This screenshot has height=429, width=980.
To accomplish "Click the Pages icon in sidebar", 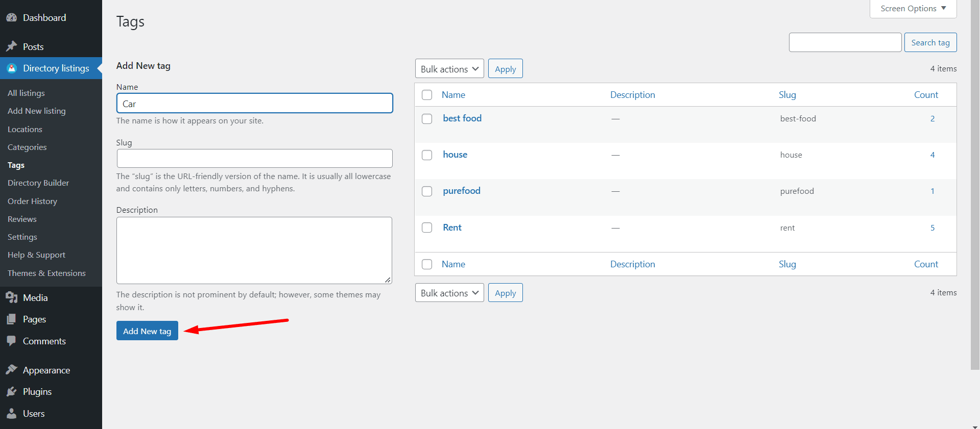I will pos(12,319).
